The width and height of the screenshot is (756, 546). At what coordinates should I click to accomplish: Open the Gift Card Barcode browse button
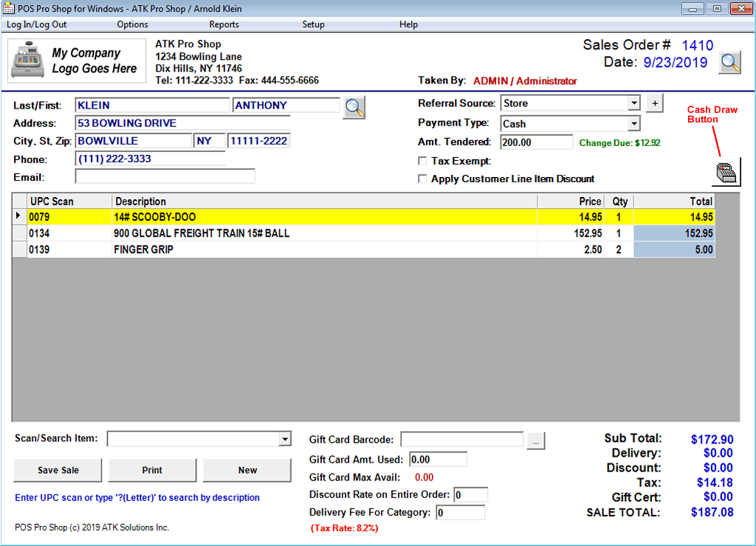[537, 439]
